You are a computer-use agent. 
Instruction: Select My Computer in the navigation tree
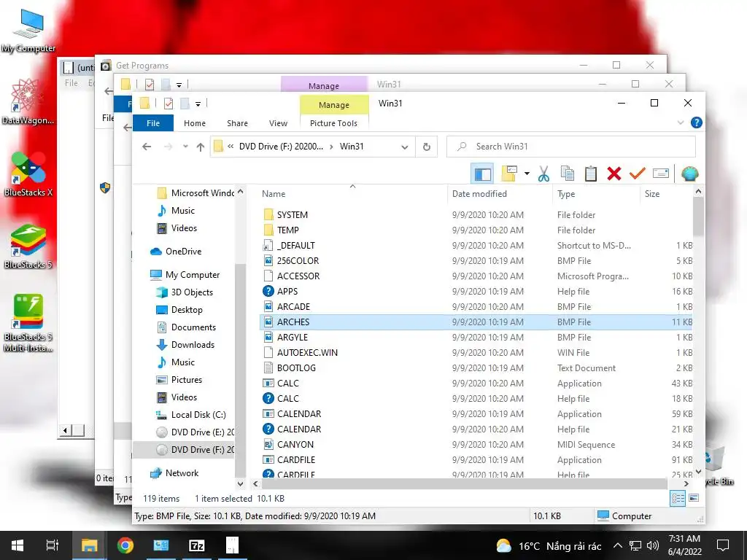point(193,275)
